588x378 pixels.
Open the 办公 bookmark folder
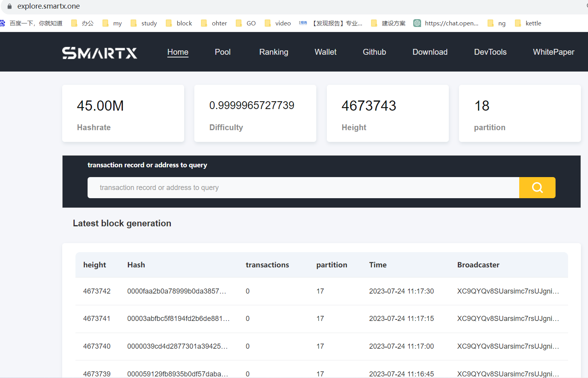pyautogui.click(x=82, y=23)
